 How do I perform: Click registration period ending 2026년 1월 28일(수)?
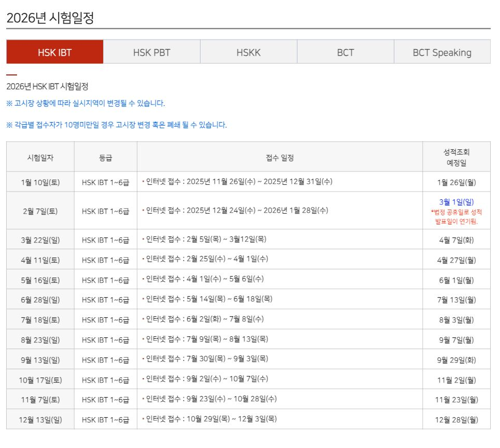(236, 210)
